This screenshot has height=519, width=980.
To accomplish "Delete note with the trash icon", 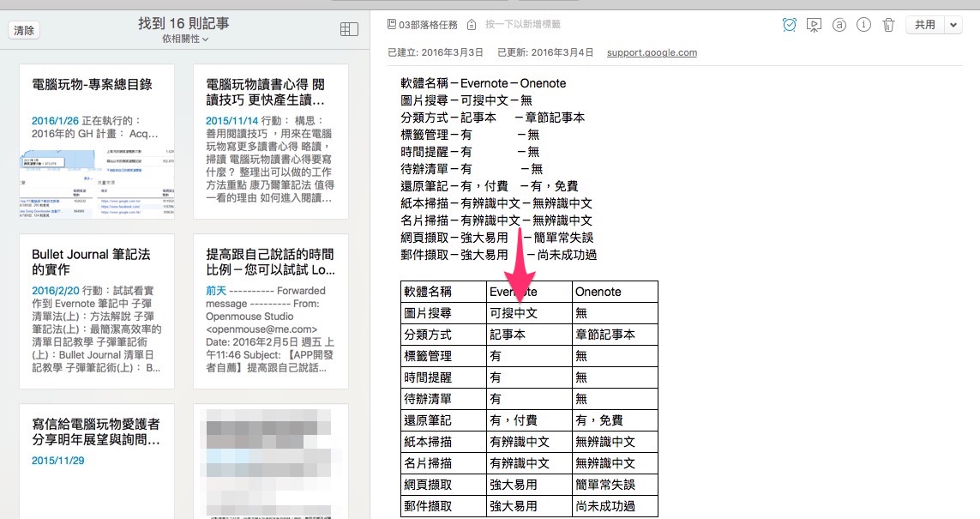I will coord(888,24).
